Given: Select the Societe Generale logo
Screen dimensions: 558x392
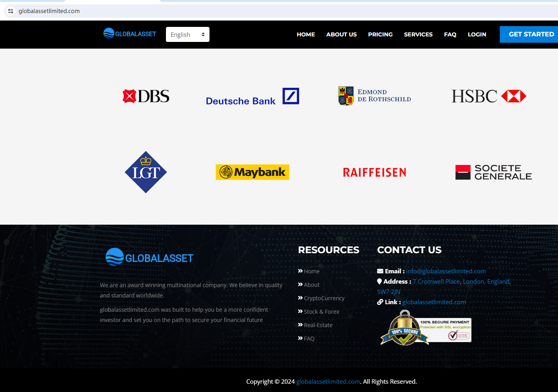Looking at the screenshot, I should (x=493, y=172).
